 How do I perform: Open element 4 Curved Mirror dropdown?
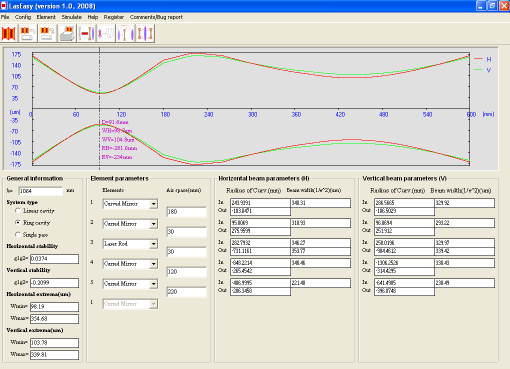[x=153, y=264]
